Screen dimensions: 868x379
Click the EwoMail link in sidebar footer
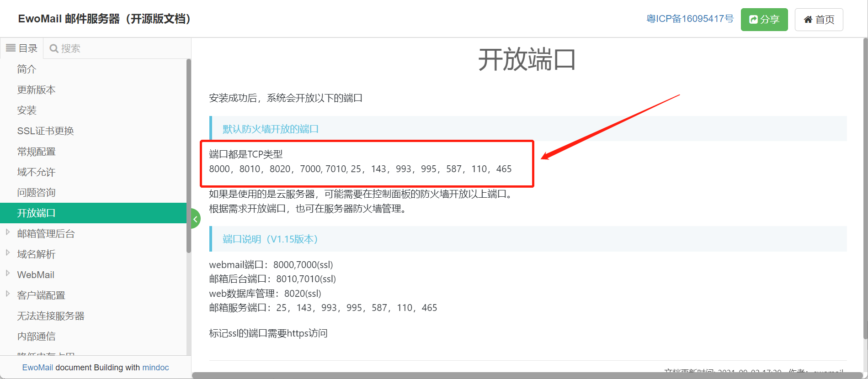coord(37,368)
